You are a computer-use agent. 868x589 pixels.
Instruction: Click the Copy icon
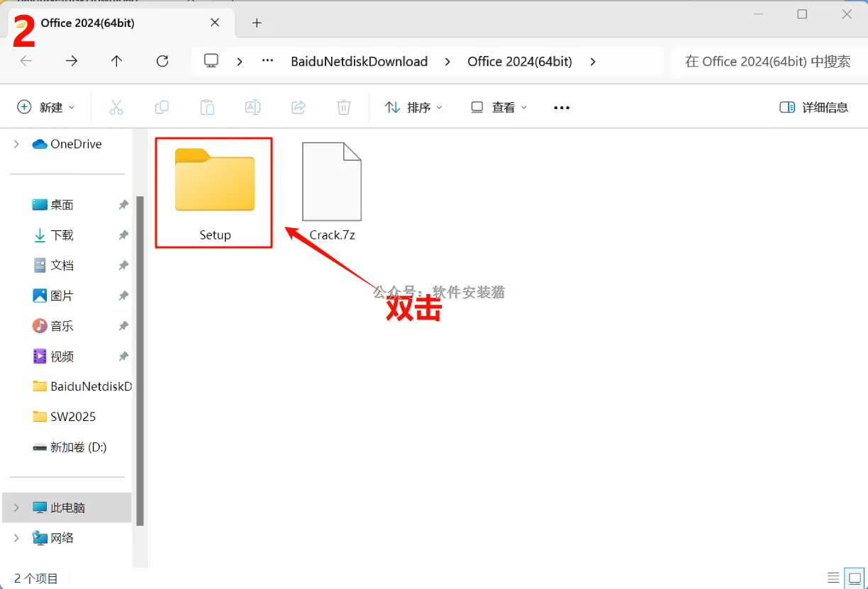point(162,107)
